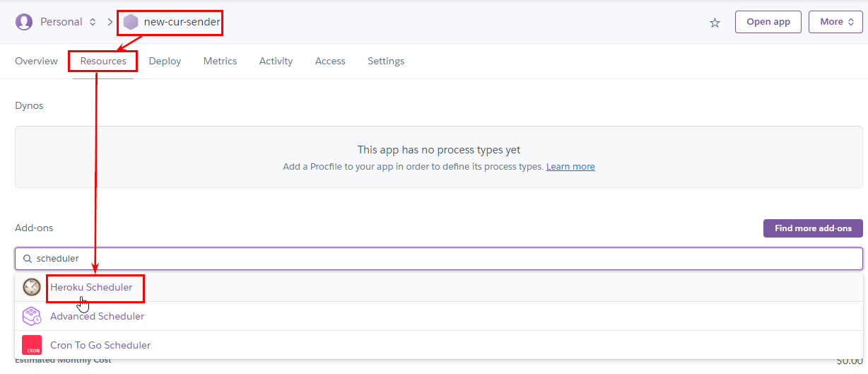View the Activity tab
The height and width of the screenshot is (374, 868).
[276, 62]
